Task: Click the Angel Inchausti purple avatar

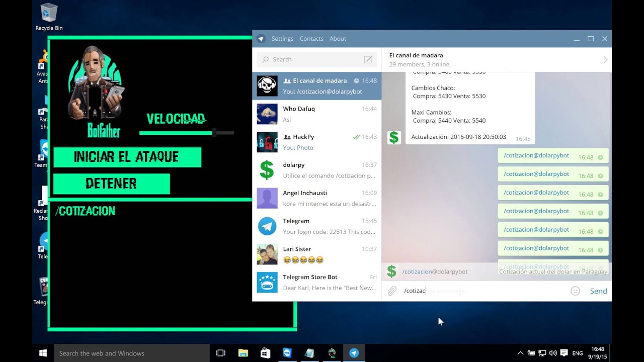Action: click(267, 199)
